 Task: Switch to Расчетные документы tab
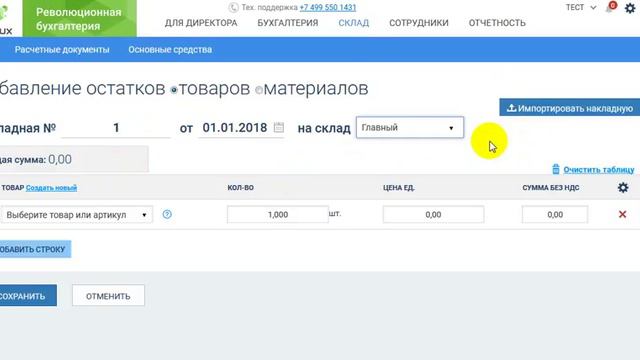[62, 50]
